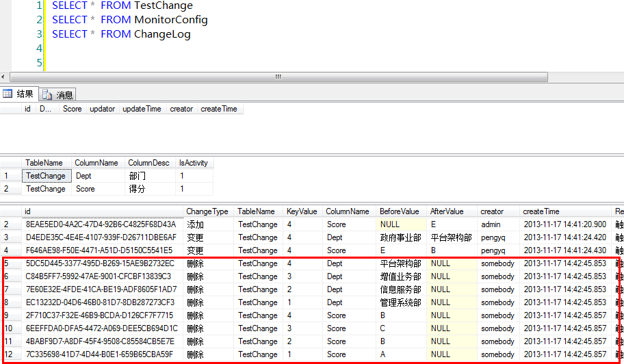Screen dimensions: 624x364
Task: Click SQL line 'SELECT * FROM MonitorConfig'
Action: pyautogui.click(x=130, y=20)
